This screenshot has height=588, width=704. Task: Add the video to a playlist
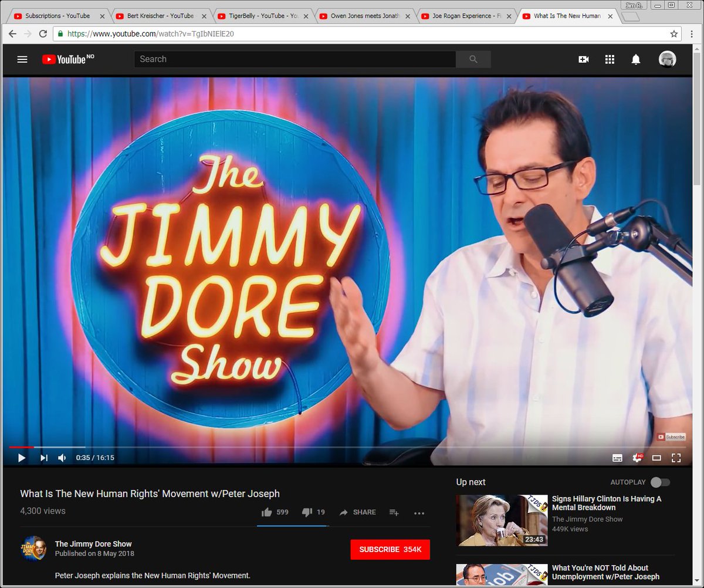(394, 512)
